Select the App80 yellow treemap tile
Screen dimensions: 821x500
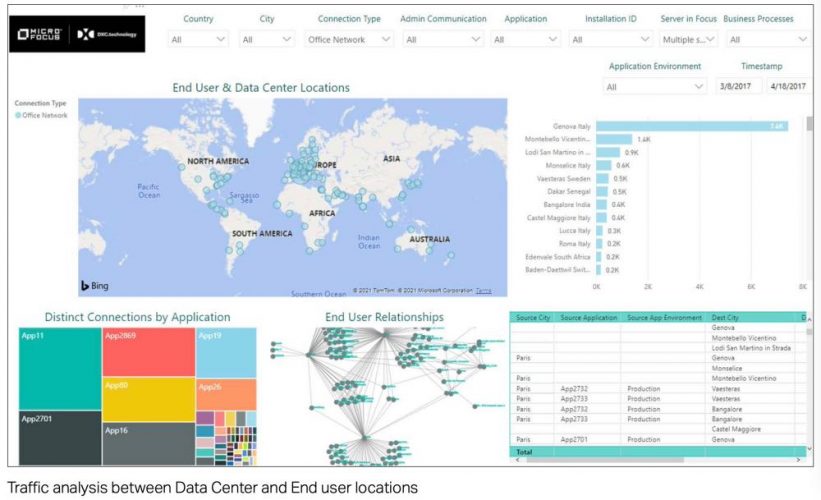(149, 399)
